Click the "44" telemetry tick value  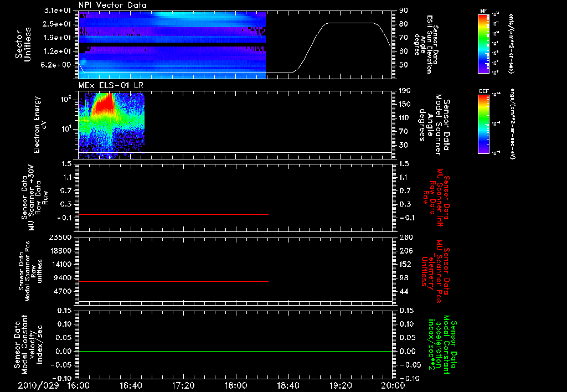point(403,291)
